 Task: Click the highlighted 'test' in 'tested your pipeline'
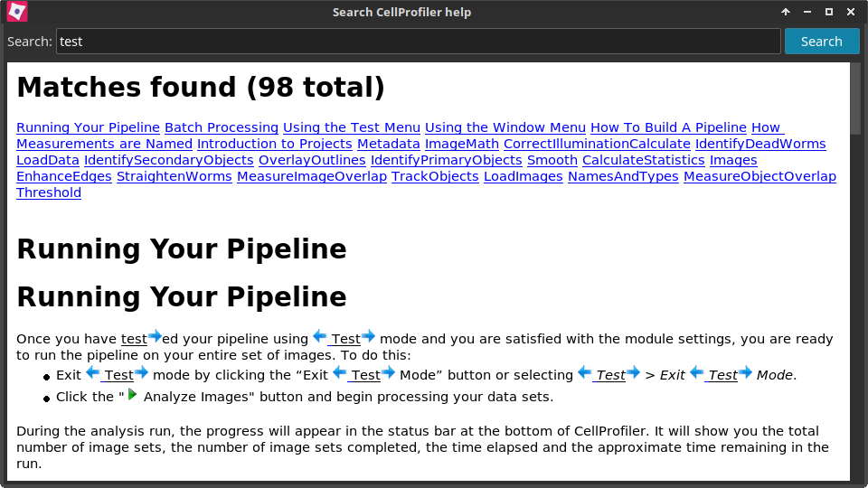coord(134,339)
